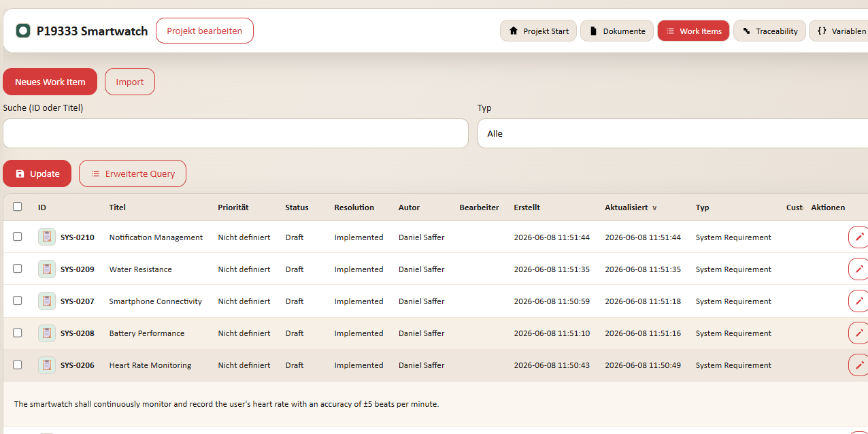The height and width of the screenshot is (434, 868).
Task: Click the P19333 Smartwatch project logo icon
Action: click(23, 31)
